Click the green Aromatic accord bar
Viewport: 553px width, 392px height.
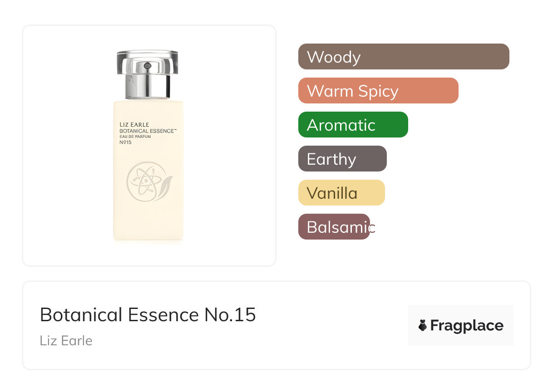click(353, 125)
